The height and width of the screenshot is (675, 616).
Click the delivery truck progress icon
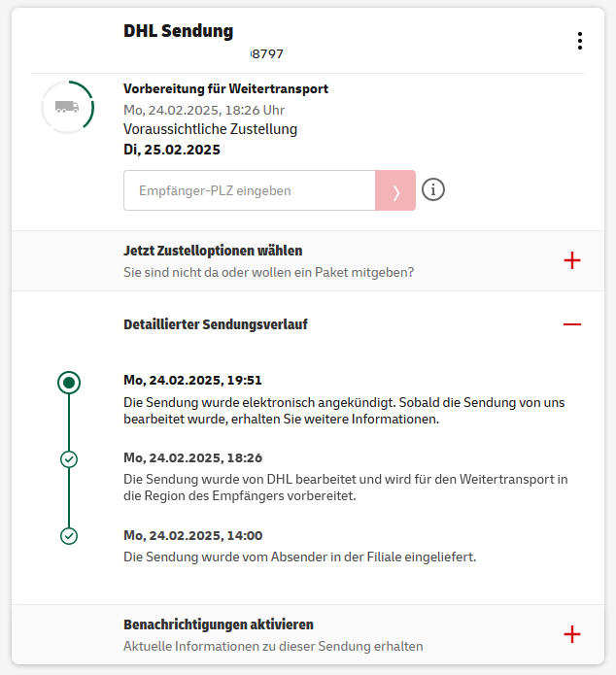[67, 107]
